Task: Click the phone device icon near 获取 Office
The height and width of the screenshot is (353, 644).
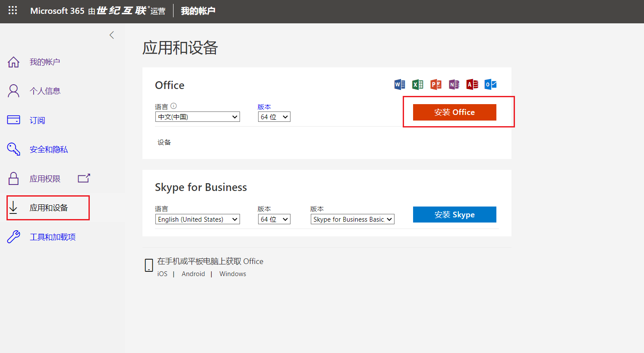Action: tap(149, 265)
